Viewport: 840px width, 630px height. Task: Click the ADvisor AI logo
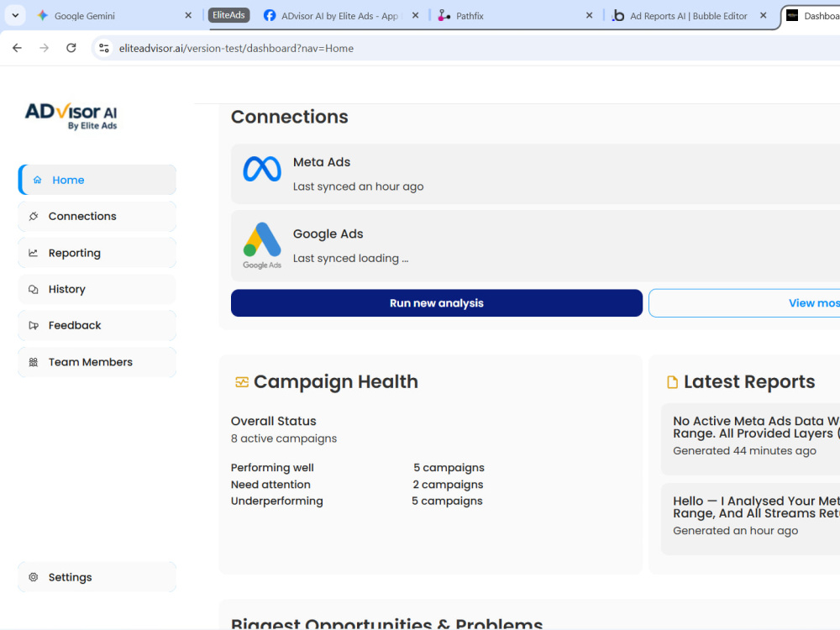pos(71,116)
